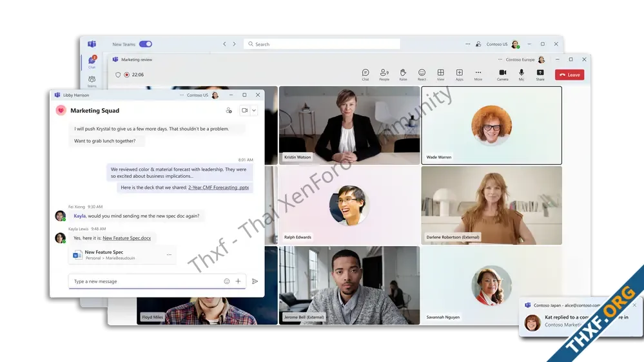Expand call options dropdown arrow
This screenshot has height=362, width=644.
[254, 110]
